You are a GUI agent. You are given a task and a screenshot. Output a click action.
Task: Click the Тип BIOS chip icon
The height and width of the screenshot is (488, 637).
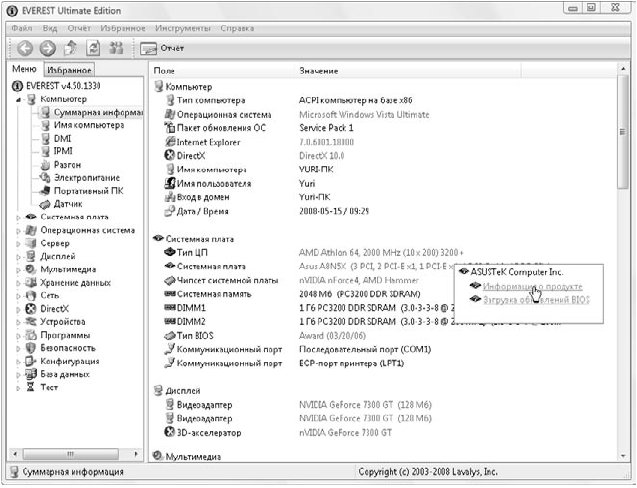(169, 336)
